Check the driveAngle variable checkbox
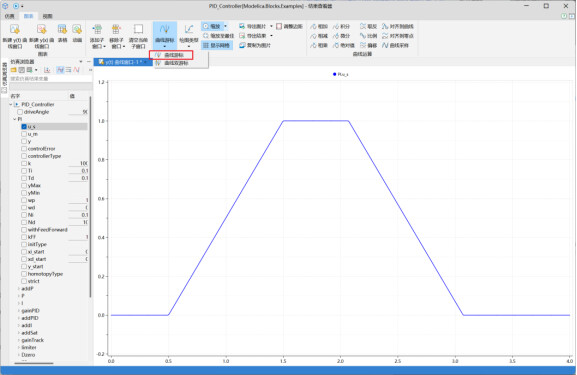 click(x=20, y=112)
